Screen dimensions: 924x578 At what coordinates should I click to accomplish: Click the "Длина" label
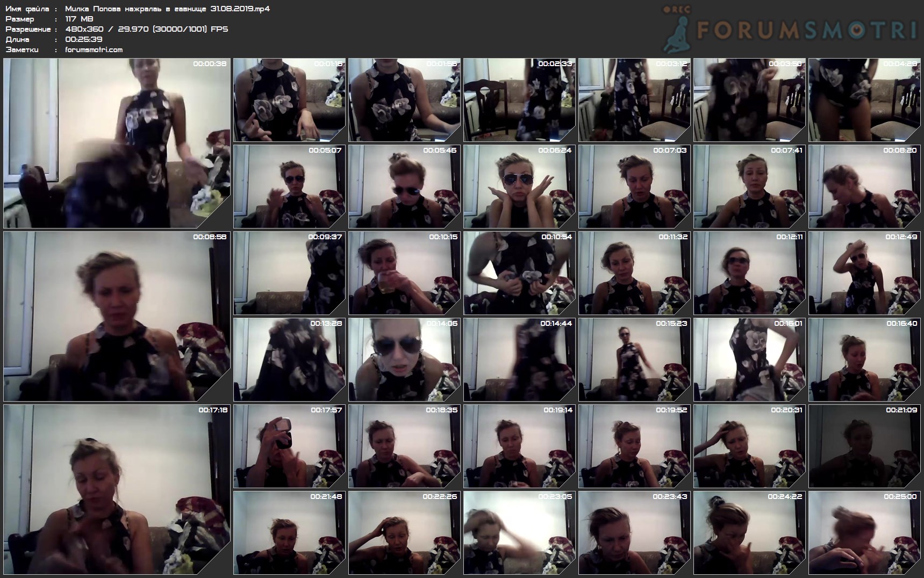17,39
